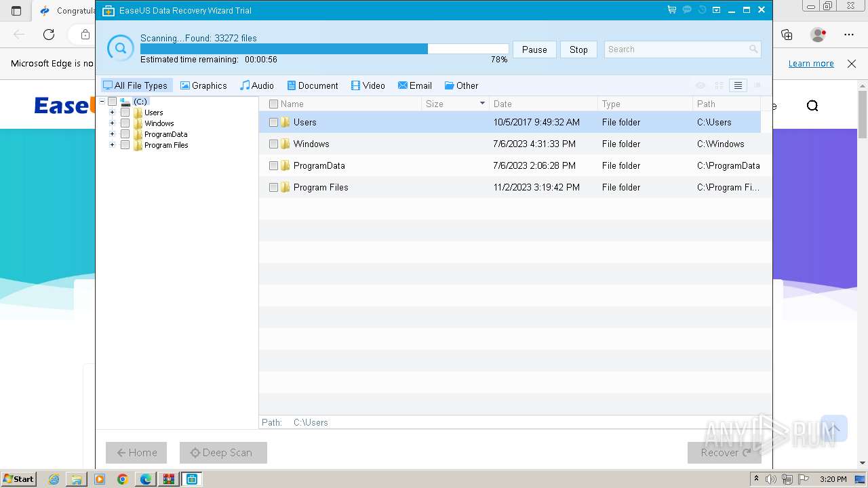Image resolution: width=868 pixels, height=488 pixels.
Task: Follow the Learn more link in Edge
Action: (811, 63)
